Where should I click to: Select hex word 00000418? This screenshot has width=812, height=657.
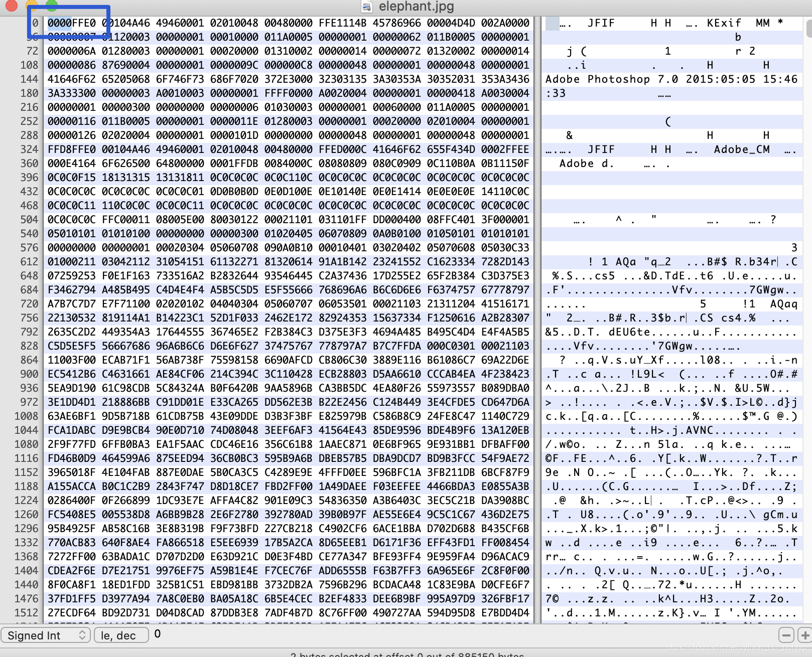coord(451,93)
